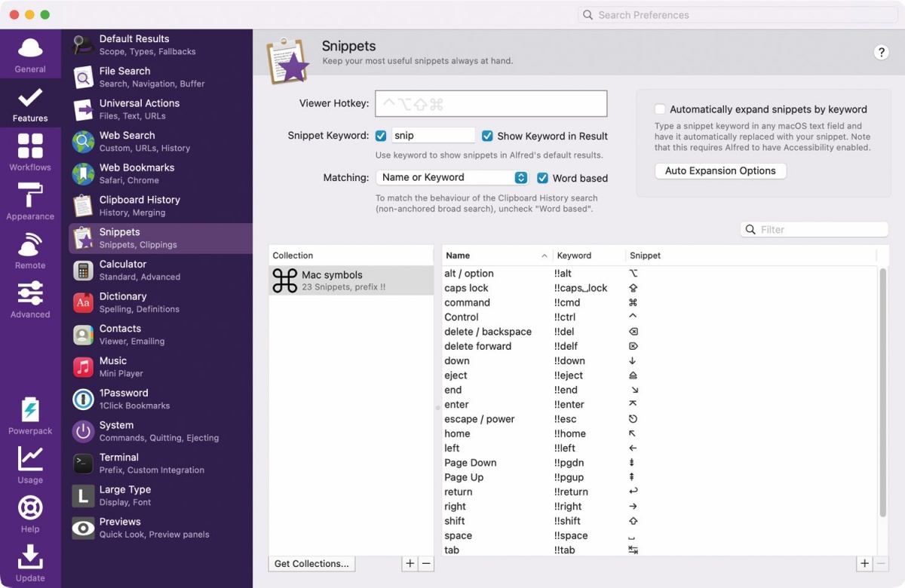Select the Control snippet row
The width and height of the screenshot is (905, 588).
(660, 317)
